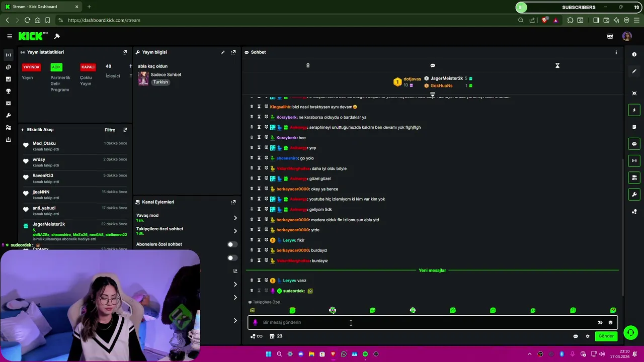The width and height of the screenshot is (644, 362).
Task: Click the berkayacar0000 username on ytde message
Action: coord(292,230)
